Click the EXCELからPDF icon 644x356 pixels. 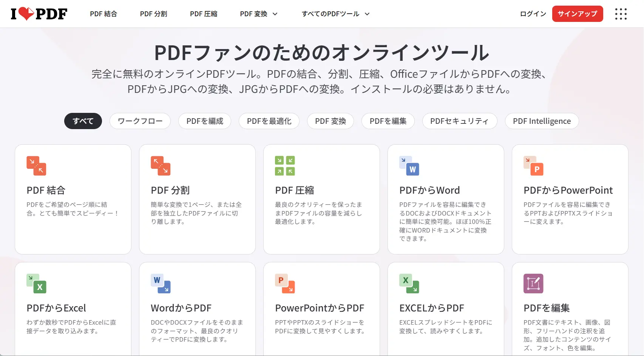point(409,284)
